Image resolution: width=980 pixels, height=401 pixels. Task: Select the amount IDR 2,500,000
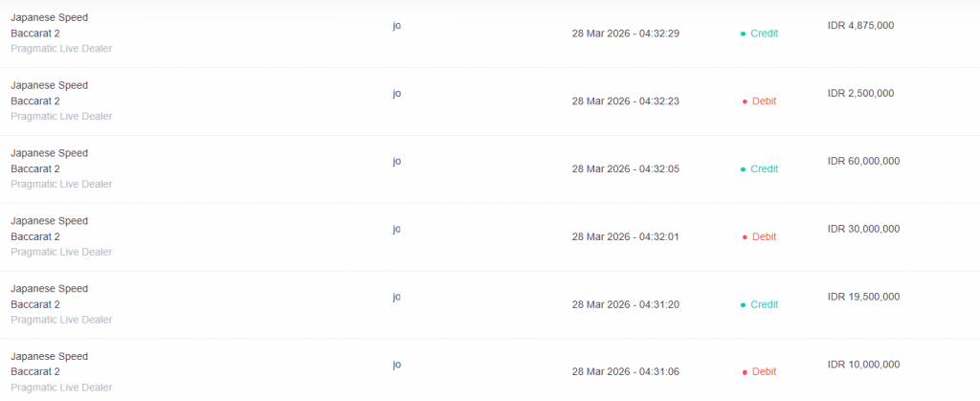(x=860, y=94)
